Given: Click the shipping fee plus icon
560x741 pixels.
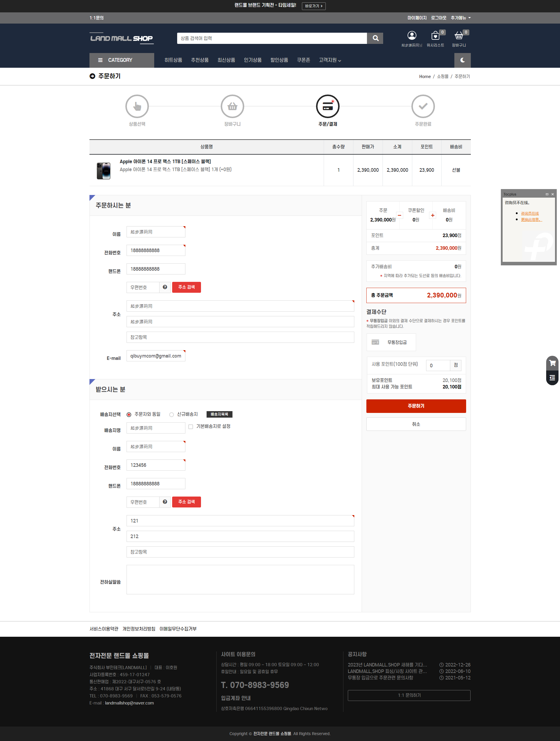Looking at the screenshot, I should point(433,215).
